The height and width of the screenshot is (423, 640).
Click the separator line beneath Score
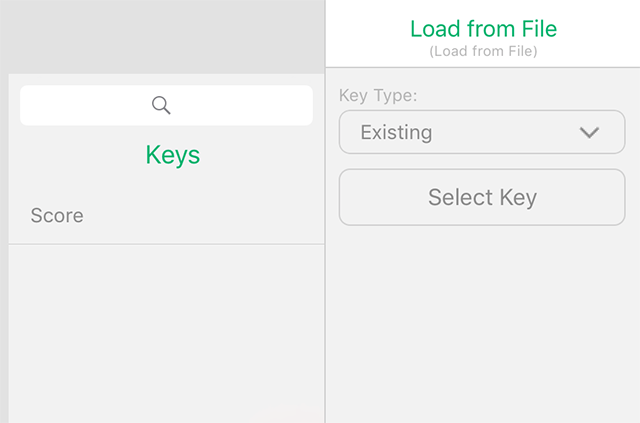coord(167,244)
